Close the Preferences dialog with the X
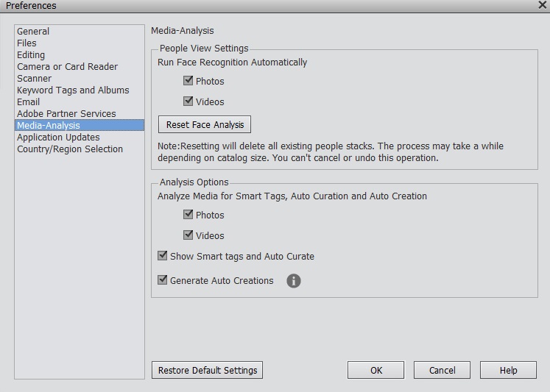This screenshot has width=550, height=392. [543, 5]
